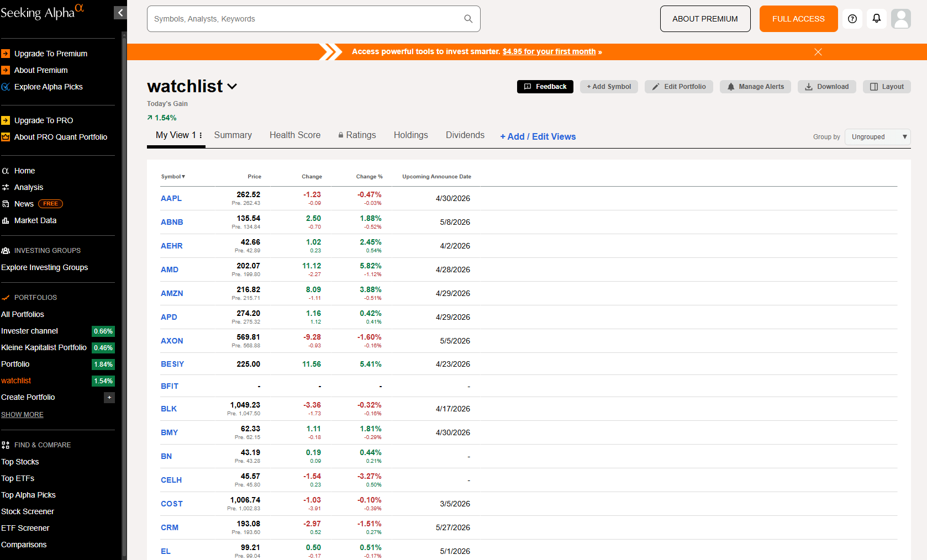Open Analysis in the sidebar
Viewport: 927px width, 560px height.
click(x=29, y=187)
